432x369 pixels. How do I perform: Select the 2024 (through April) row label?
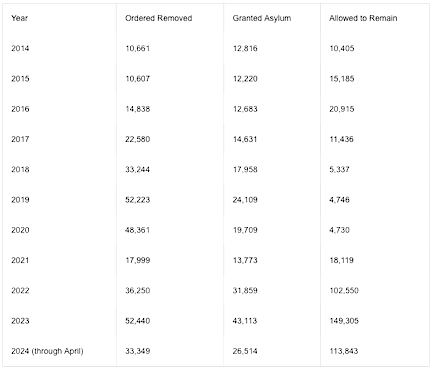tap(47, 351)
